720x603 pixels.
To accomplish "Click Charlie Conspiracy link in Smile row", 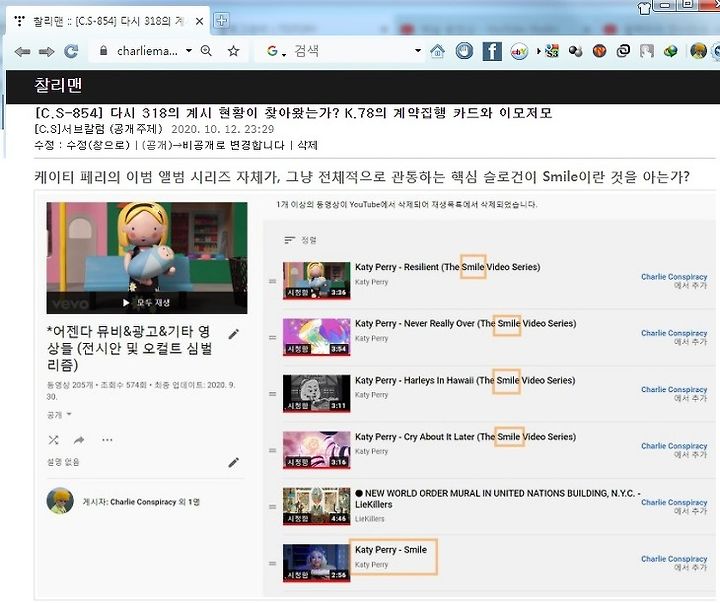I will tap(674, 559).
